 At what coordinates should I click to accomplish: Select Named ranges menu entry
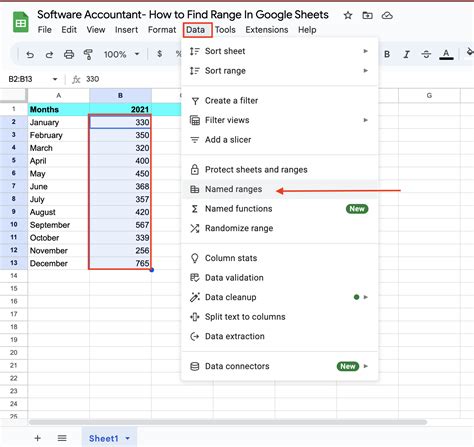coord(280,189)
